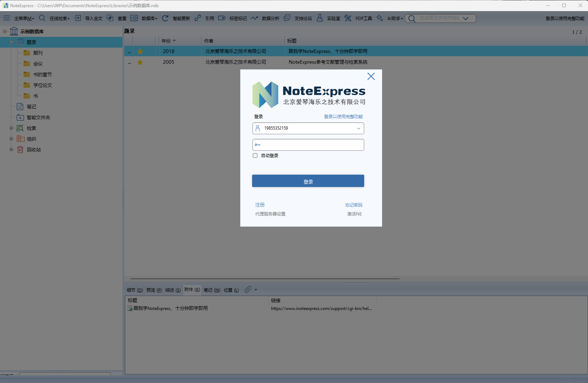Click the AI assistant (AI助手) icon
The width and height of the screenshot is (588, 383).
pos(380,18)
